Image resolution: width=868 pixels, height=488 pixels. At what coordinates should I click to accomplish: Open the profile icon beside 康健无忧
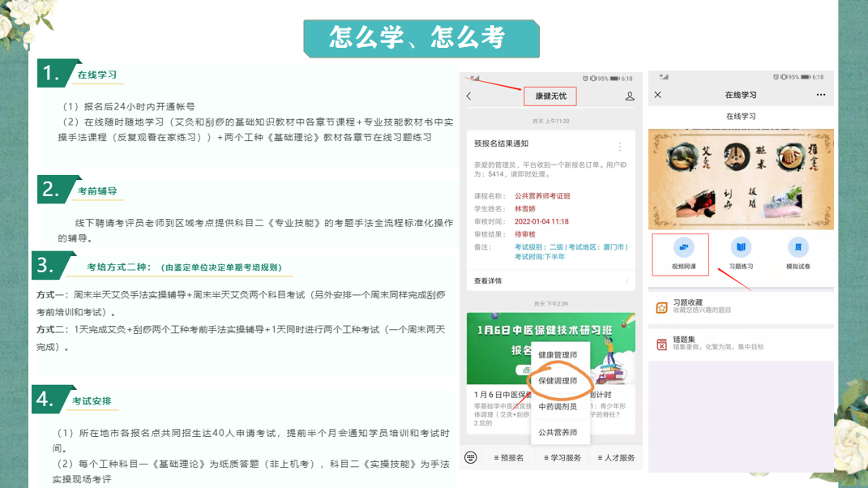629,96
